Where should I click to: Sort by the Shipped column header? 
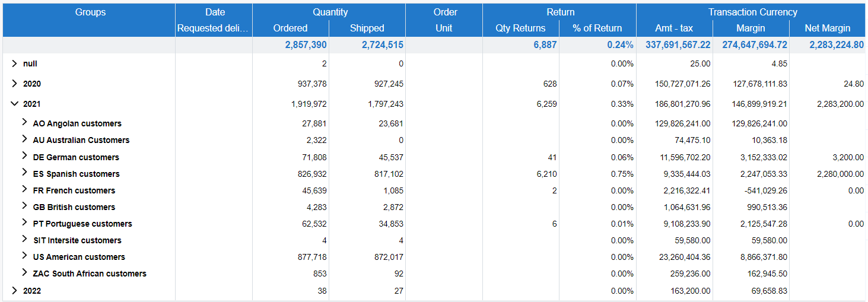coord(367,28)
